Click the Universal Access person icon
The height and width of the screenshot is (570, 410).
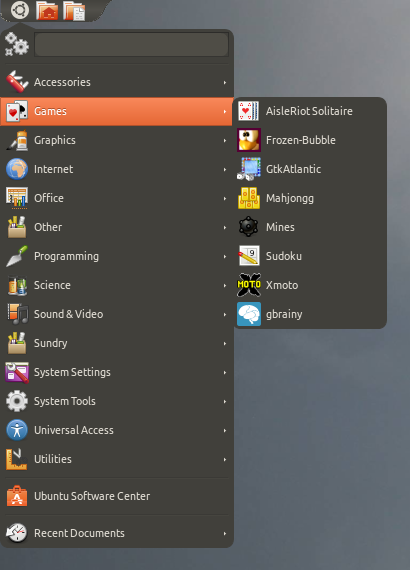17,430
